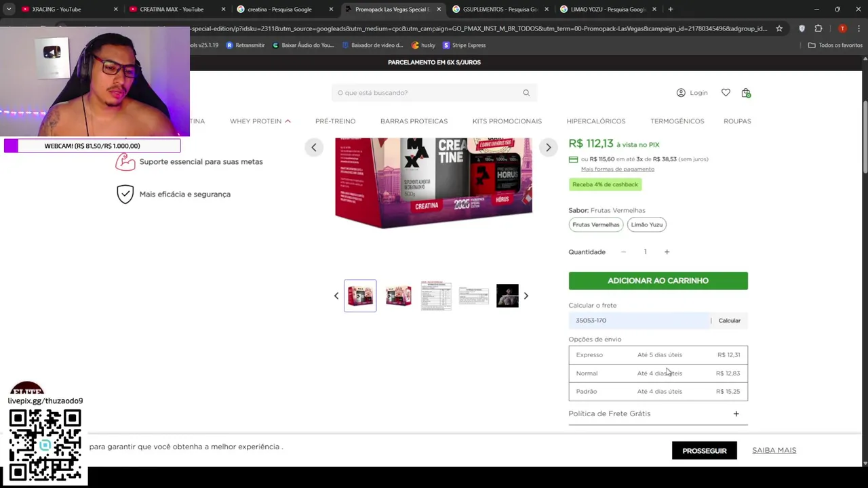This screenshot has width=868, height=488.
Task: Click the main Promopack product image
Action: (433, 183)
